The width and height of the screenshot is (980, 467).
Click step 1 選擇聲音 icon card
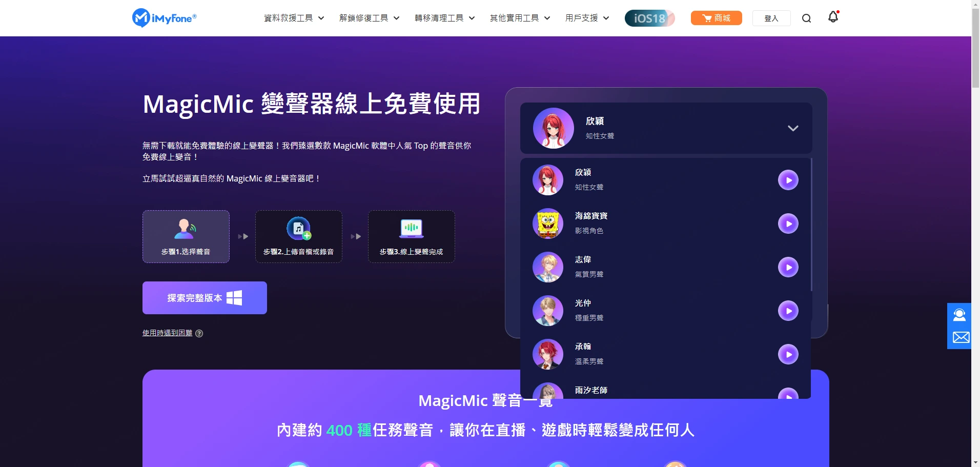tap(186, 237)
